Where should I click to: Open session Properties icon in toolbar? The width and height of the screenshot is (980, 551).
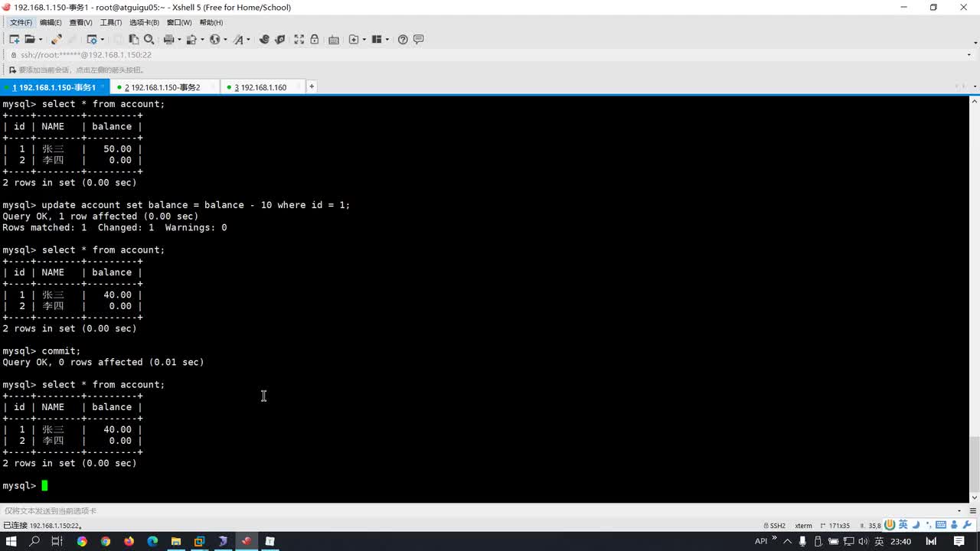92,39
